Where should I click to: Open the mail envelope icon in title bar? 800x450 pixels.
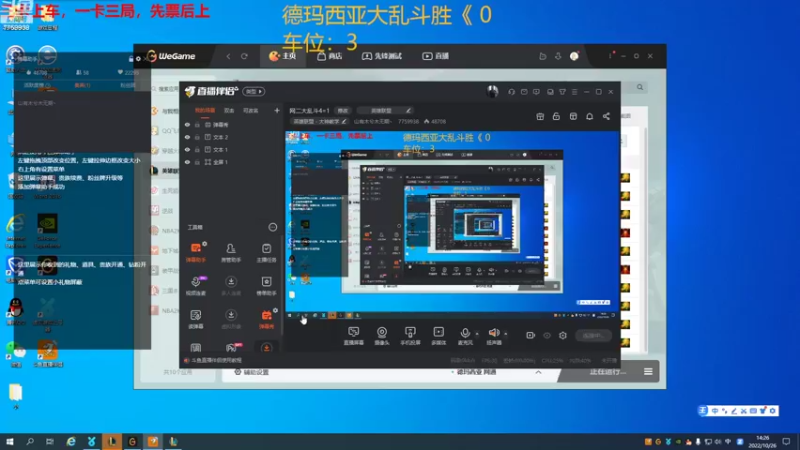[524, 92]
